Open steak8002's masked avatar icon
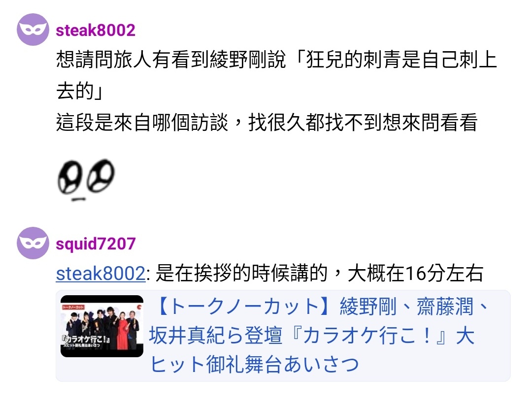The height and width of the screenshot is (401, 532). point(33,30)
